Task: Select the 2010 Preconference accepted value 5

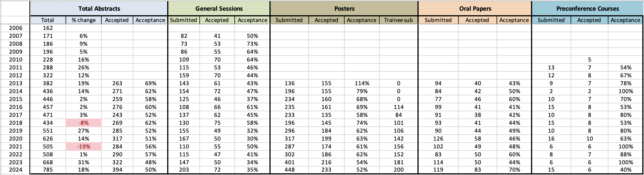Action: (589, 60)
